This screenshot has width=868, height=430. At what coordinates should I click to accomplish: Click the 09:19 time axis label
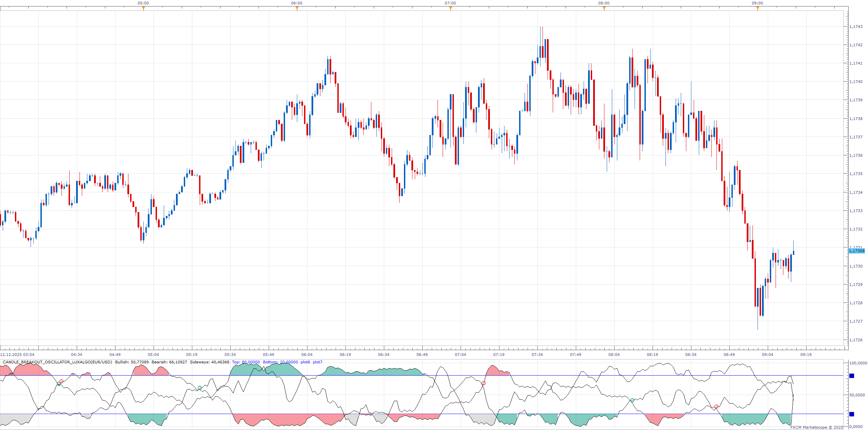click(806, 355)
